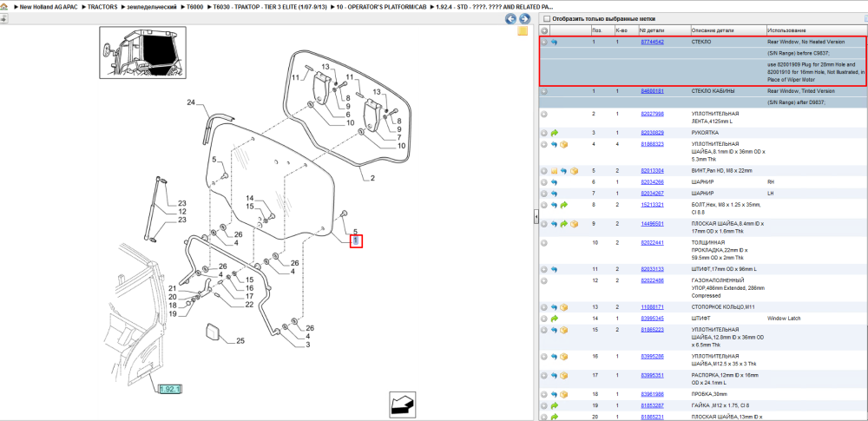Click the blue arrow icon for ШАРНИР RH row
868x421 pixels.
(x=554, y=181)
